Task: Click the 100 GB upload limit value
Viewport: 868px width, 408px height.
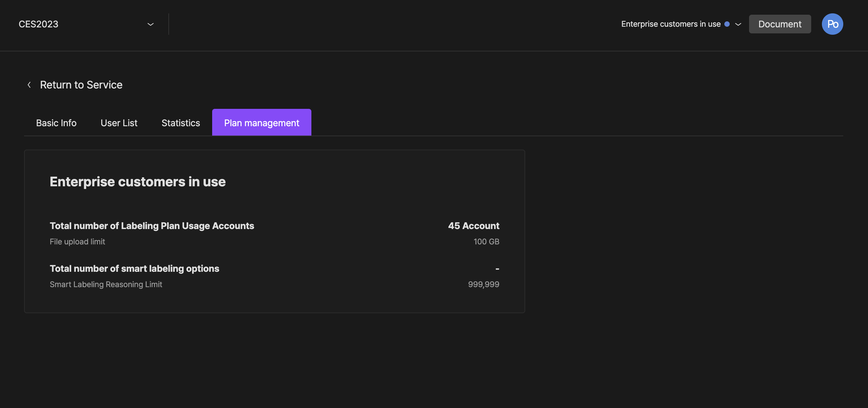Action: click(486, 242)
